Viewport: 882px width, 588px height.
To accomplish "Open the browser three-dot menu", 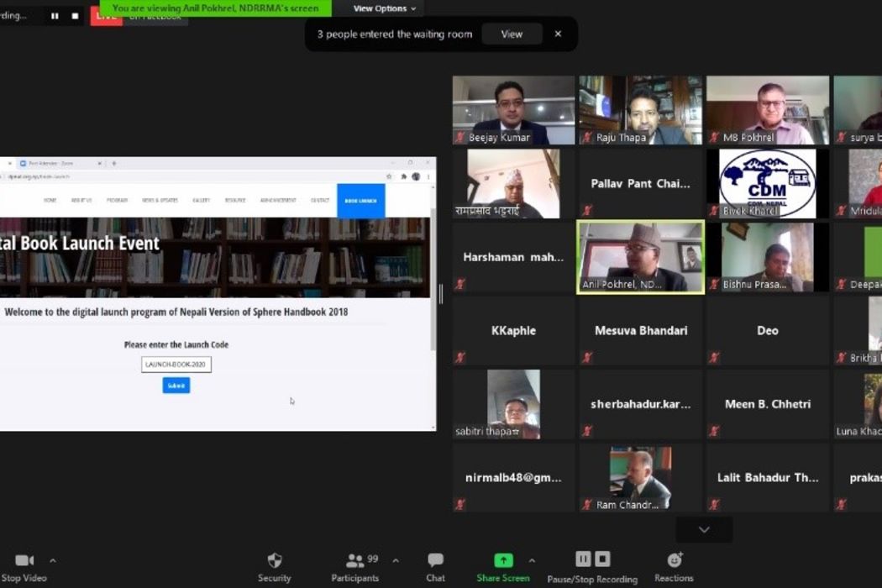I will click(428, 176).
